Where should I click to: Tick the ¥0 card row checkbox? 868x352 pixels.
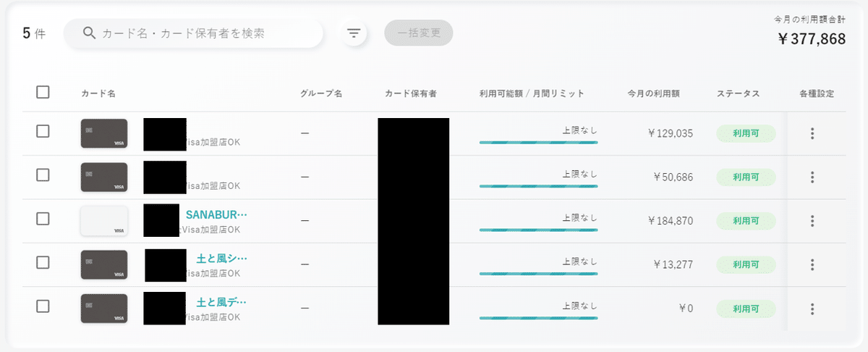[x=43, y=306]
